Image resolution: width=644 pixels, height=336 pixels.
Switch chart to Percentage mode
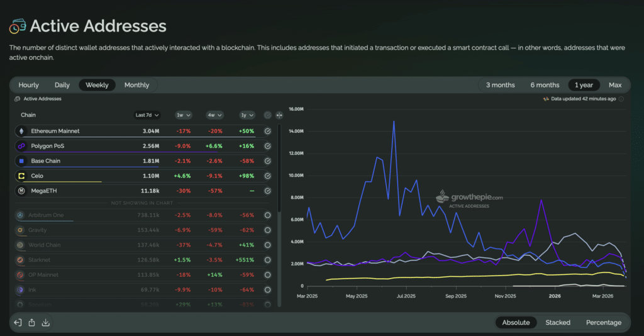pos(603,322)
